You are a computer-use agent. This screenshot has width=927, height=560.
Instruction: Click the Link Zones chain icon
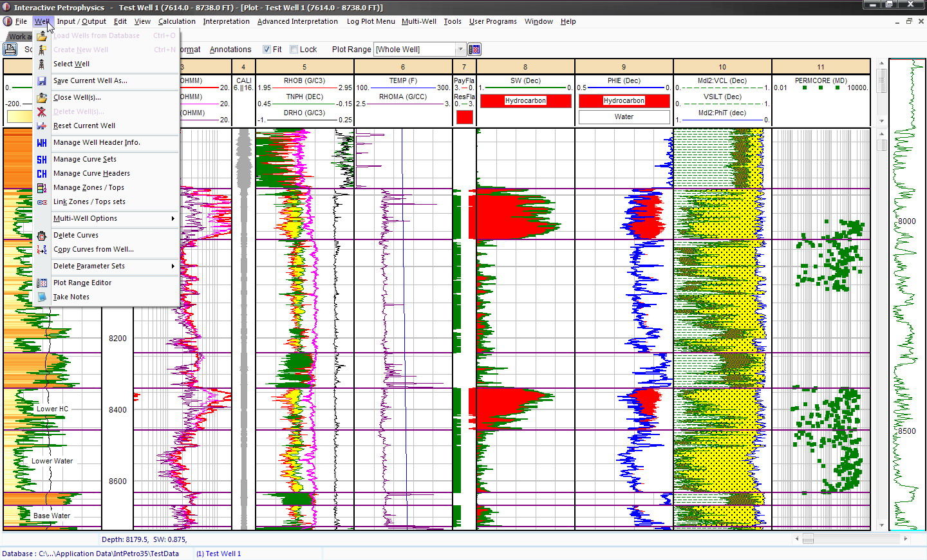pos(42,201)
